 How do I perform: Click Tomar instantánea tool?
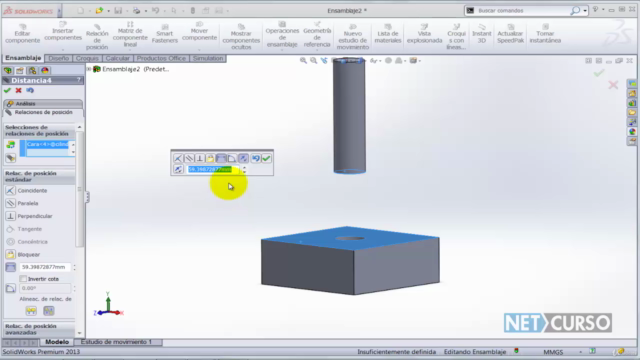[545, 34]
